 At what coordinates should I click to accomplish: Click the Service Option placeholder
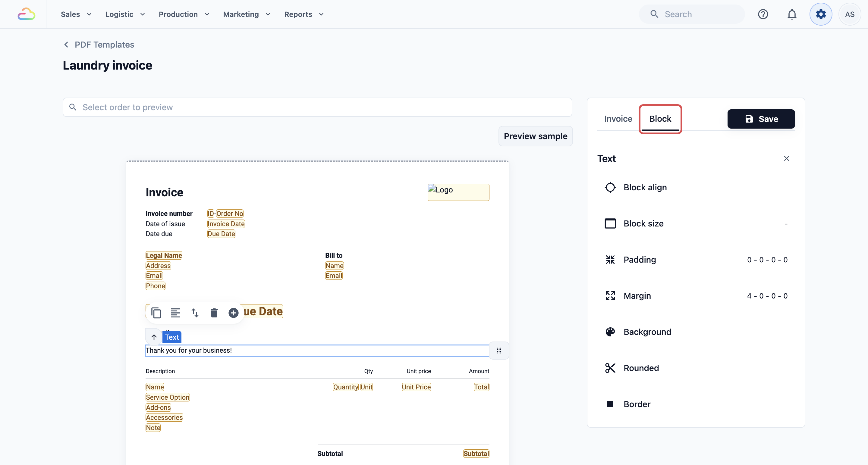click(168, 397)
